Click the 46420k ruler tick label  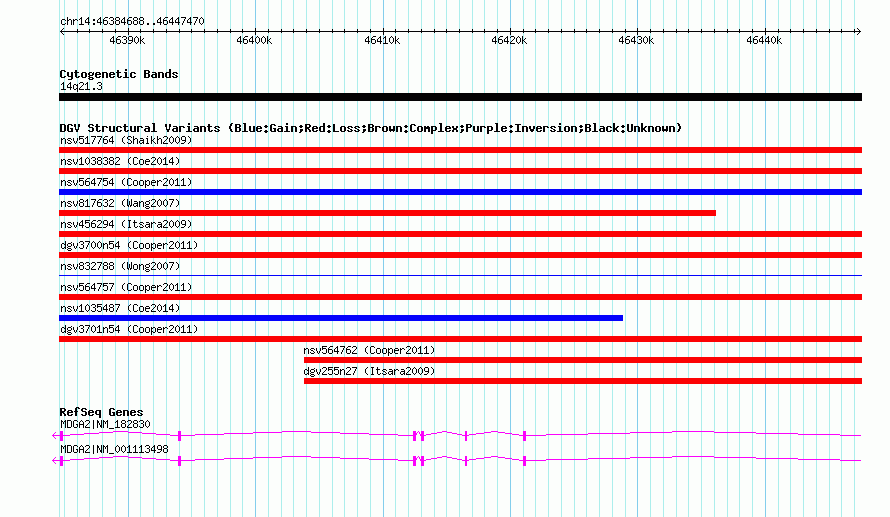509,40
